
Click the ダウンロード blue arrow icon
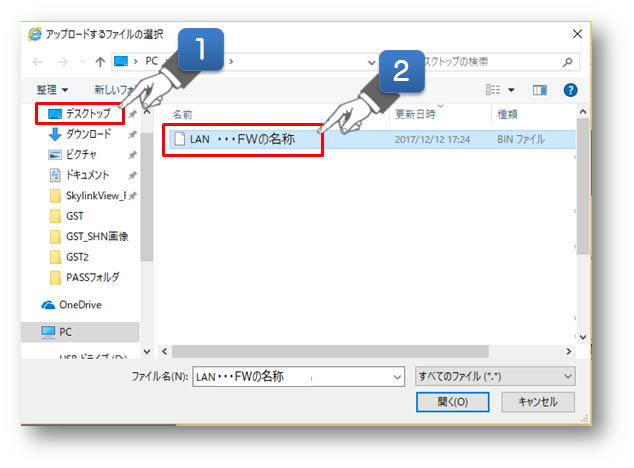pos(55,134)
